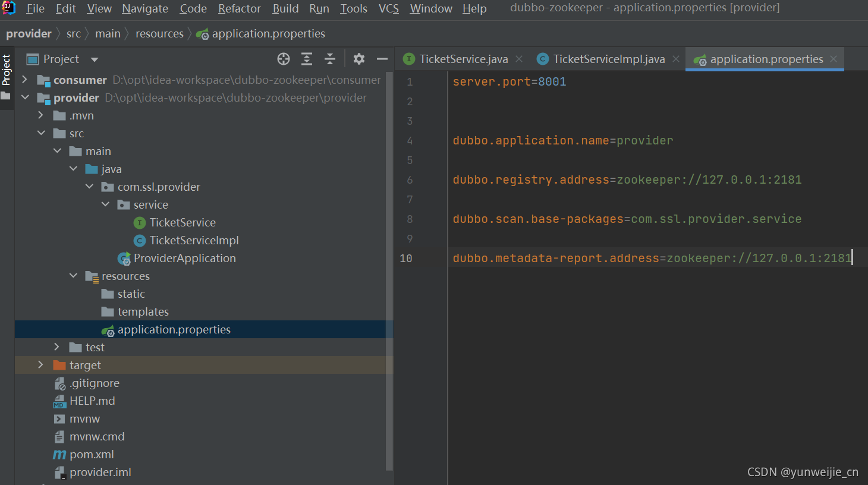Click line number 10 in gutter
Screen dimensions: 868x485
click(406, 258)
